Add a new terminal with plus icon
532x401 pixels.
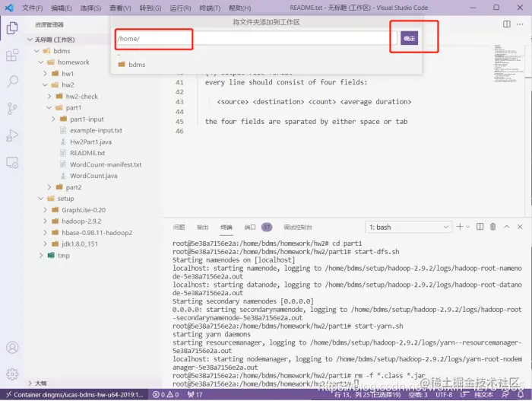click(x=460, y=227)
